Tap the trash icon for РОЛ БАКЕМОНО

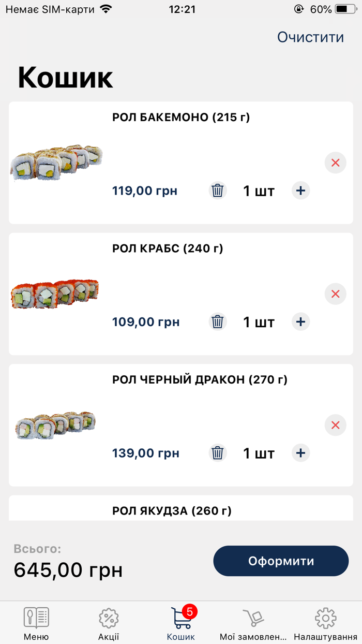pyautogui.click(x=217, y=191)
